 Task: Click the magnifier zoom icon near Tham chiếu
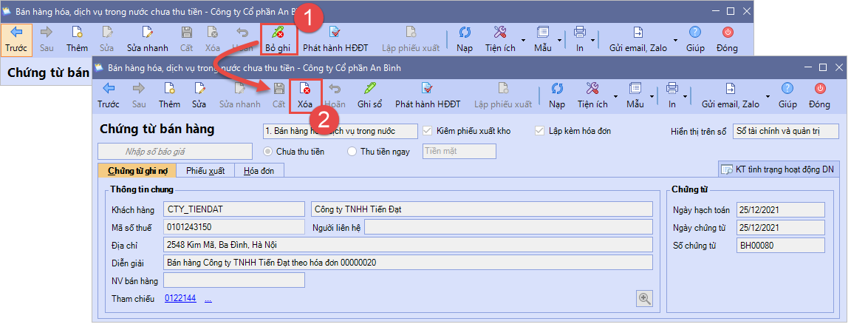click(x=645, y=298)
